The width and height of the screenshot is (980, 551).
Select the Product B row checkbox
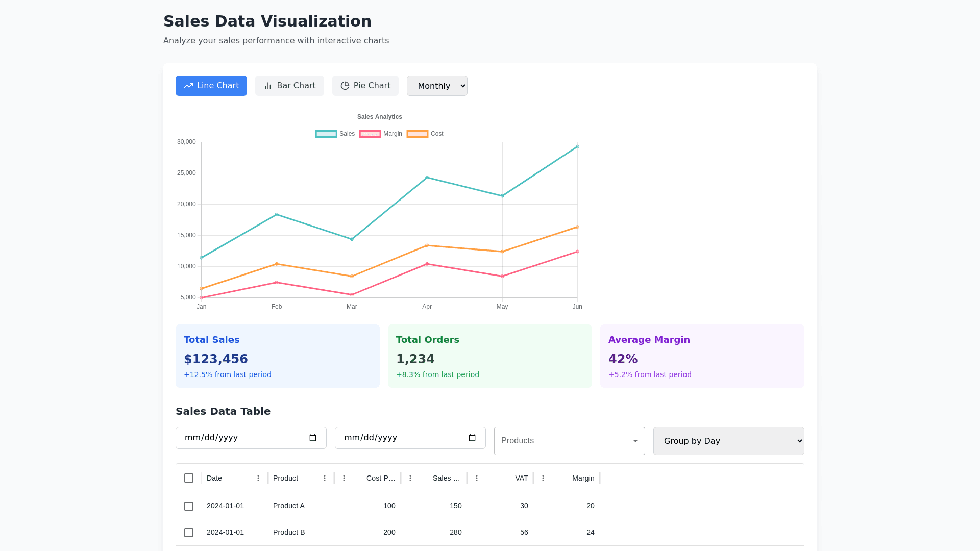pyautogui.click(x=189, y=533)
